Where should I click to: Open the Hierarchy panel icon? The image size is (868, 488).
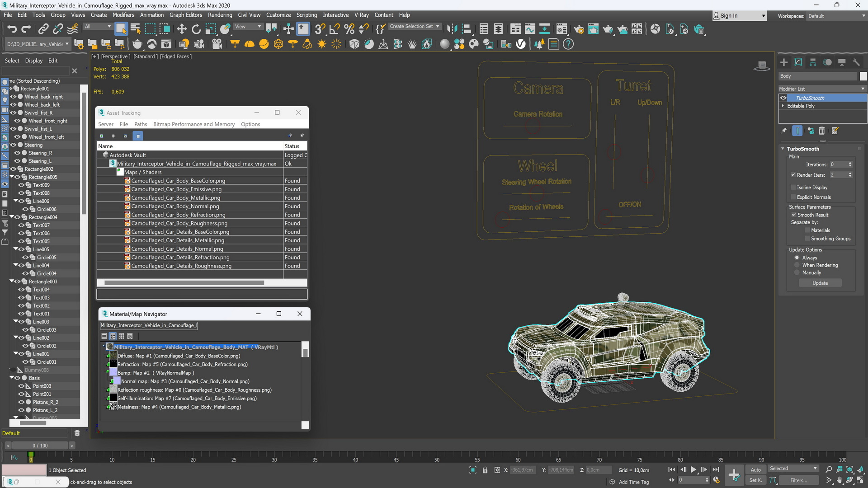pyautogui.click(x=813, y=62)
